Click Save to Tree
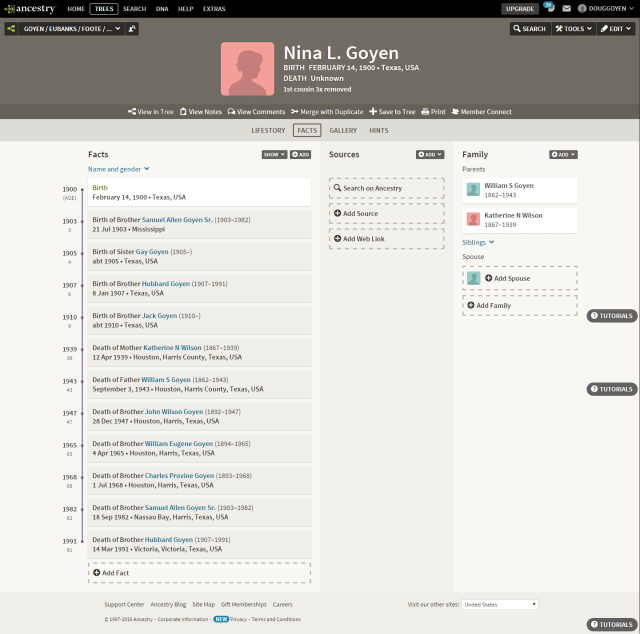This screenshot has width=640, height=634. (x=392, y=111)
